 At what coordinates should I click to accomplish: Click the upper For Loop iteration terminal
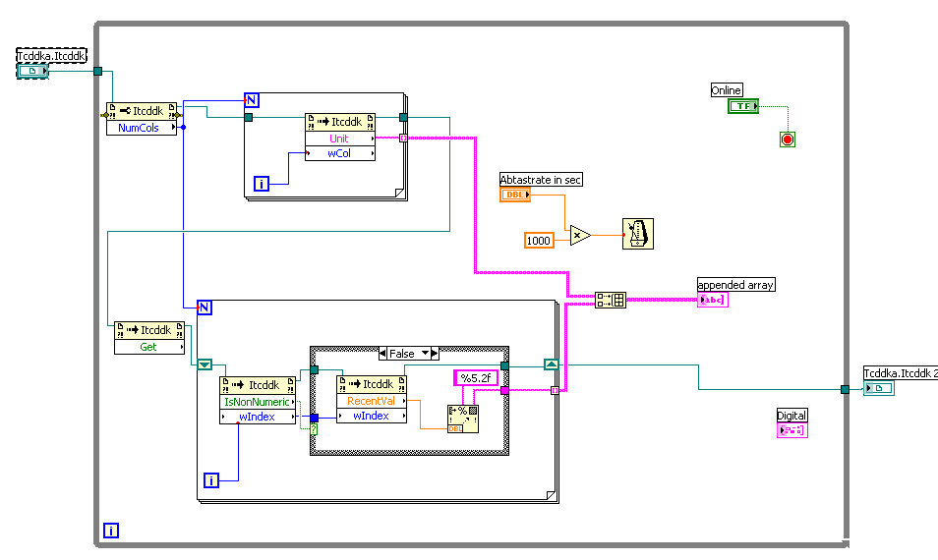point(262,184)
